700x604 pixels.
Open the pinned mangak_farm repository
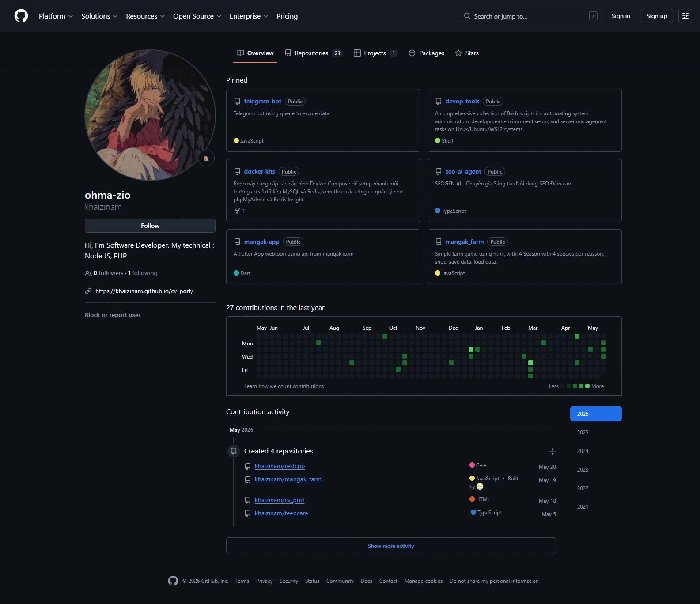tap(465, 242)
